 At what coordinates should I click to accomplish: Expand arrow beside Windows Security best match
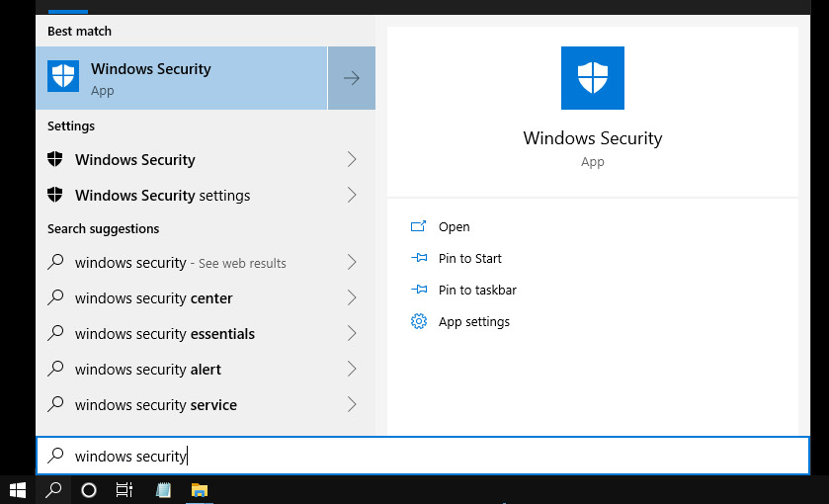click(352, 78)
